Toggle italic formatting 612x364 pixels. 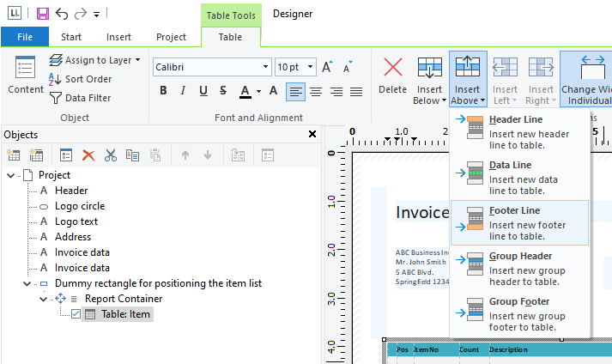(x=183, y=91)
